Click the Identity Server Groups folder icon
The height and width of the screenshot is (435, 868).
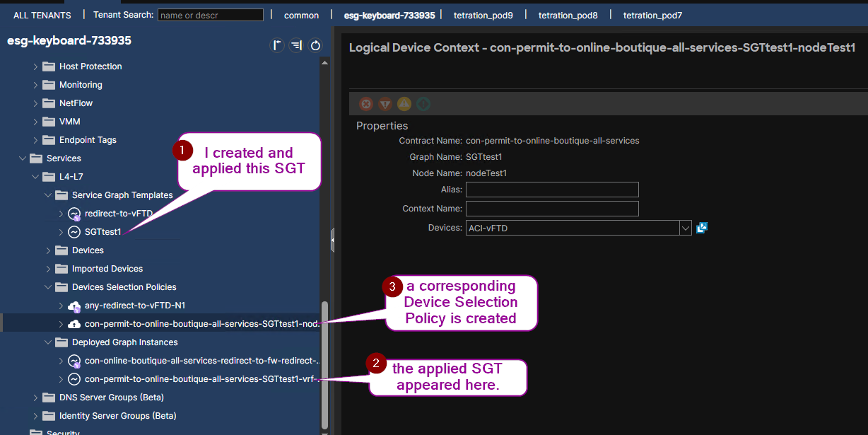(49, 416)
